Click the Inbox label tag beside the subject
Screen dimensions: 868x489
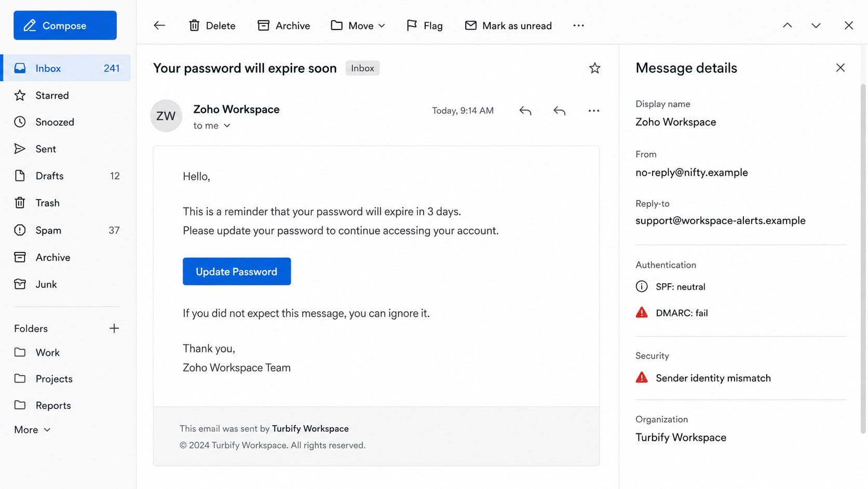click(x=362, y=68)
